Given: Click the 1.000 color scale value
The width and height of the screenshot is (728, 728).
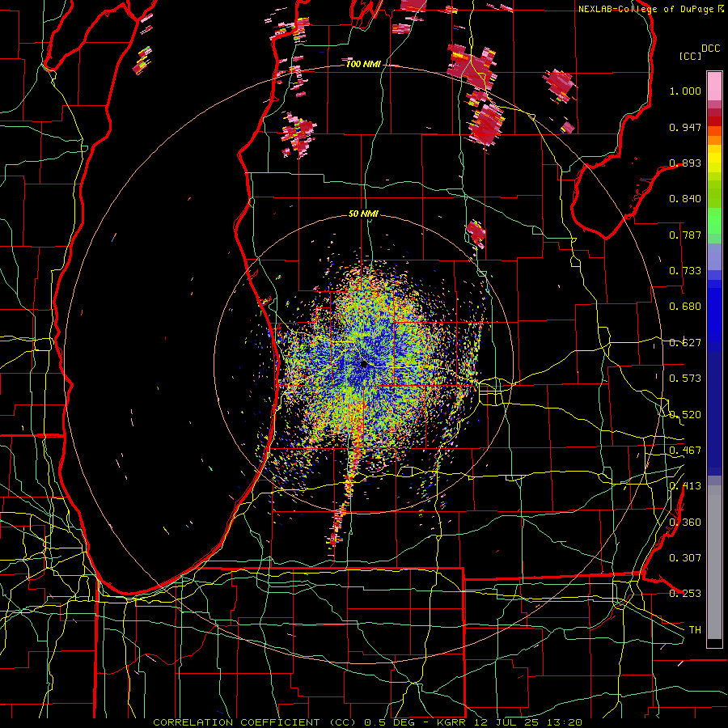Looking at the screenshot, I should tap(685, 91).
